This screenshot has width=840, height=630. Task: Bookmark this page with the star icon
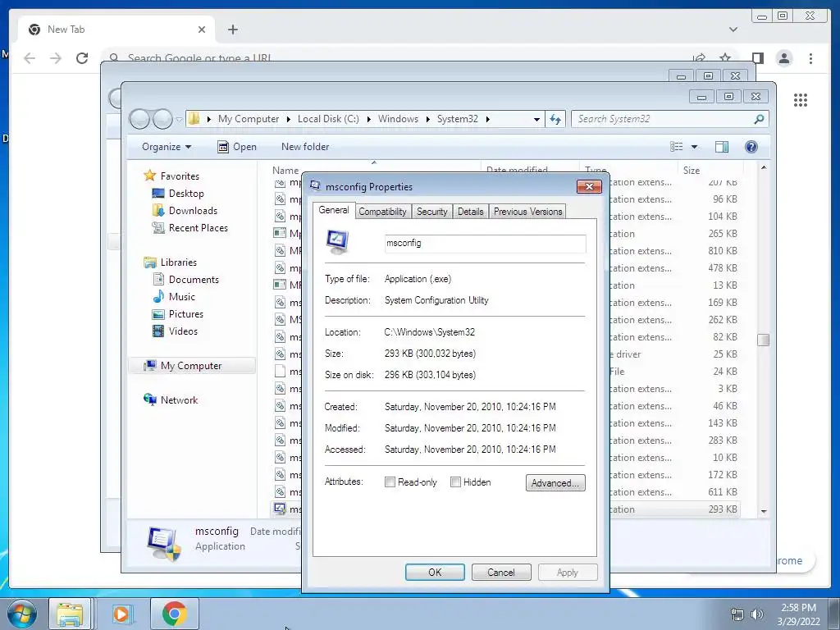point(725,57)
